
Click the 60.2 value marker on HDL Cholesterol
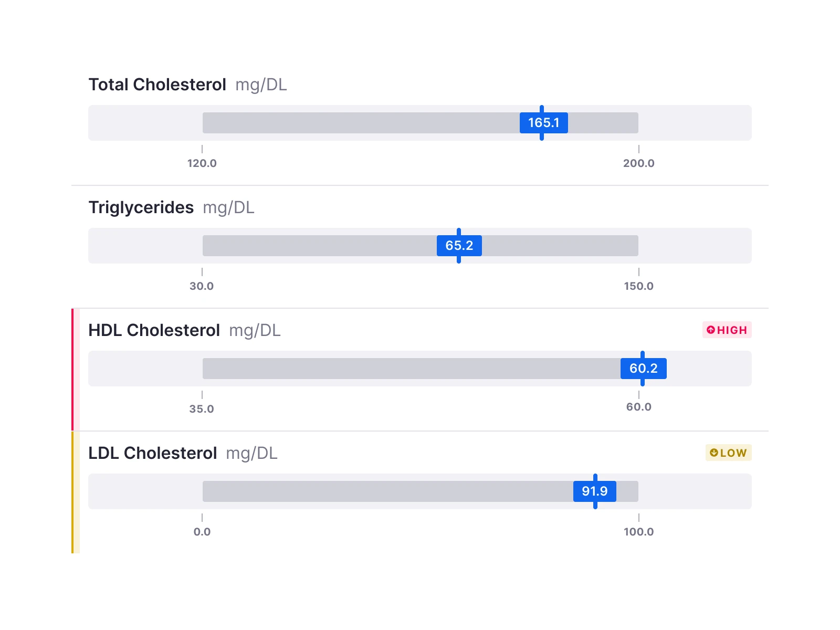tap(643, 368)
